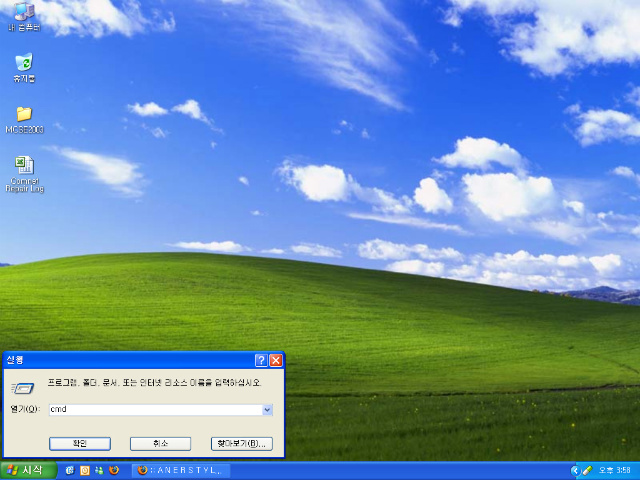Switch to ANERSTYL Firefox taskbar window
Screen dimensions: 640x480
click(181, 471)
